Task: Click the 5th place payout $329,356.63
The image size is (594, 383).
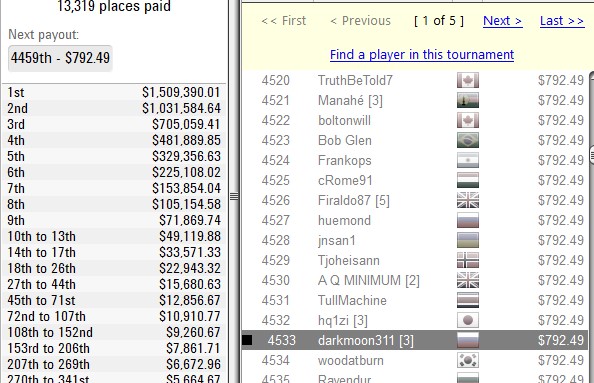Action: click(186, 156)
